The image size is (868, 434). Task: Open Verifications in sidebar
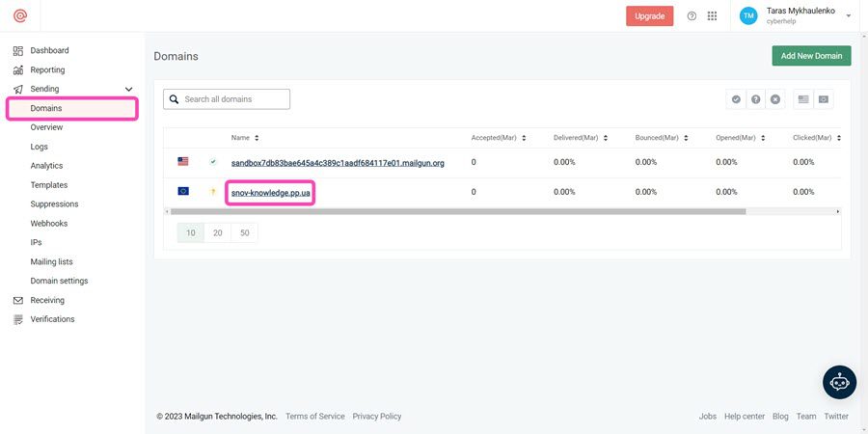pyautogui.click(x=53, y=319)
